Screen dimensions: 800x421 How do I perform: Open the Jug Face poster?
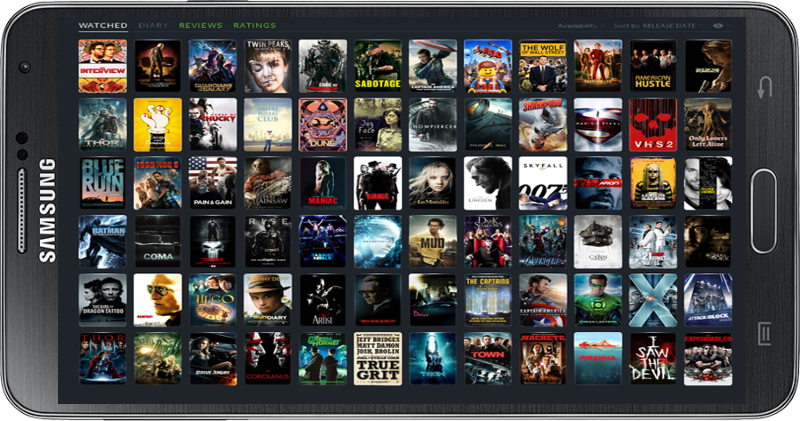pos(378,125)
